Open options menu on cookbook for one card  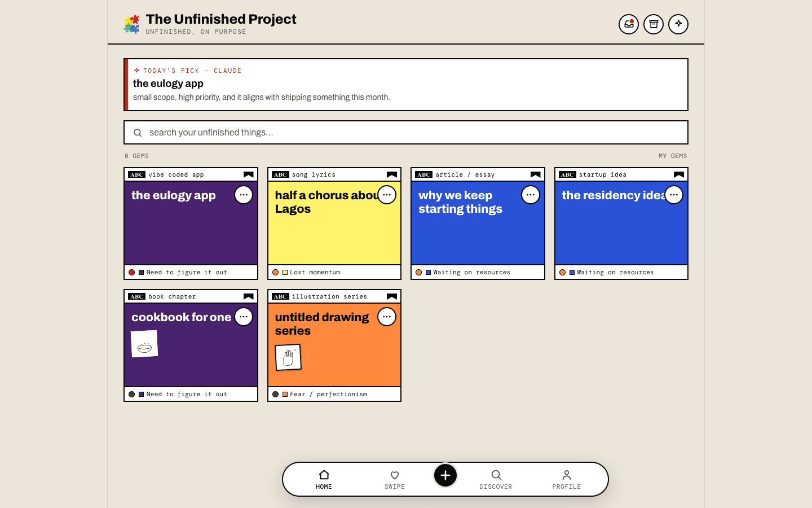click(244, 317)
